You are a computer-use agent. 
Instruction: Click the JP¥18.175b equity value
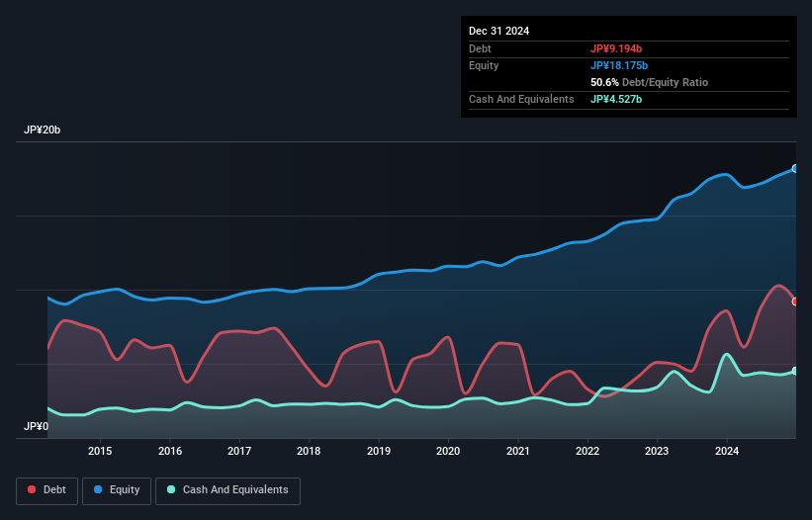coord(619,65)
